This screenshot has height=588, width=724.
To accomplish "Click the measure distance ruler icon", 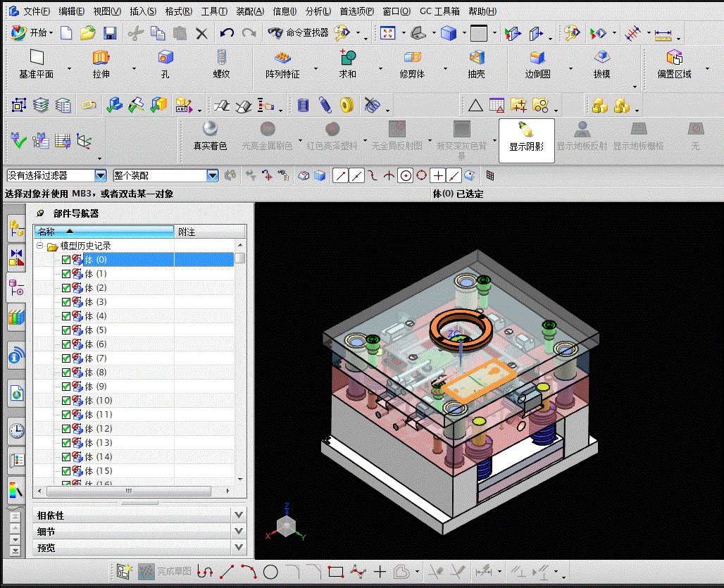I will click(x=663, y=34).
